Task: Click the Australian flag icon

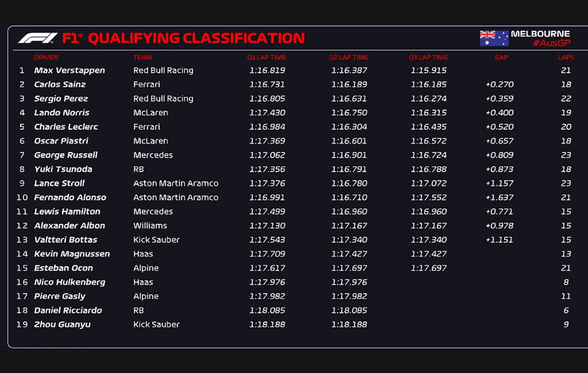Action: pos(494,38)
